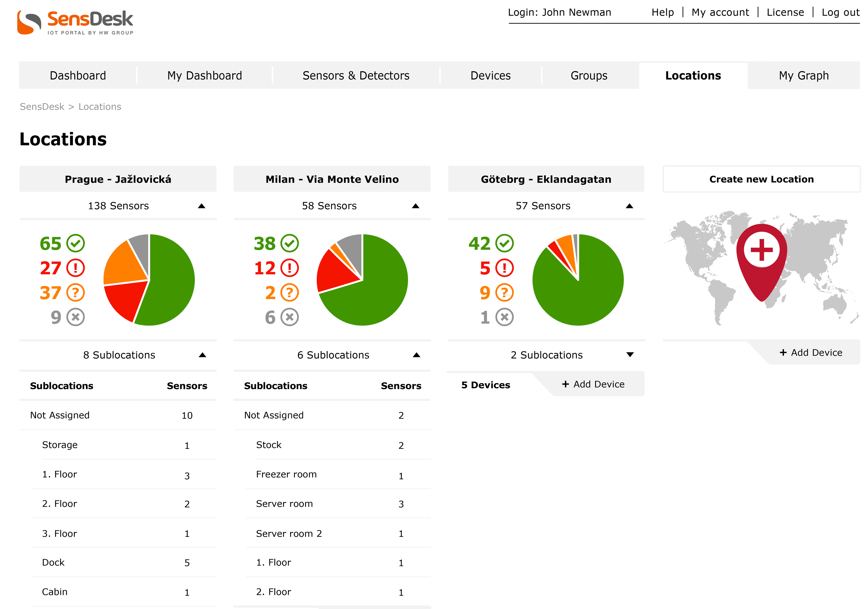Click Prague orange unknown question-mark icon
The height and width of the screenshot is (609, 868).
point(76,292)
